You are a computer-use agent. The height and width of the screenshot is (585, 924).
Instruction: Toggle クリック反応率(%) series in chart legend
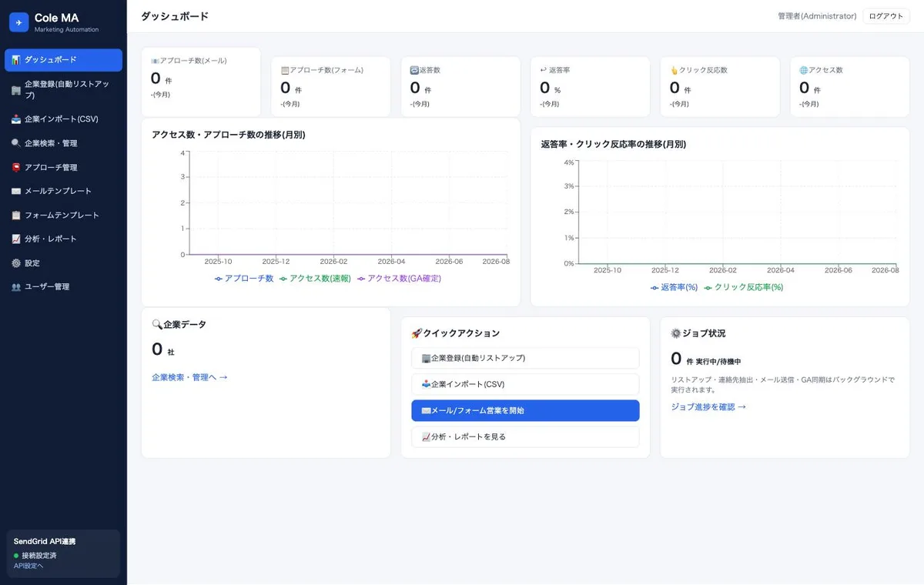point(744,287)
